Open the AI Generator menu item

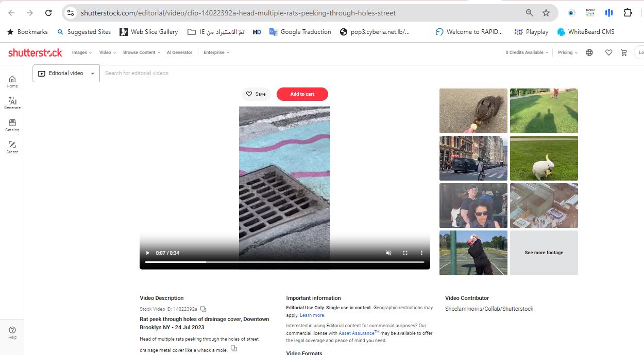[179, 52]
